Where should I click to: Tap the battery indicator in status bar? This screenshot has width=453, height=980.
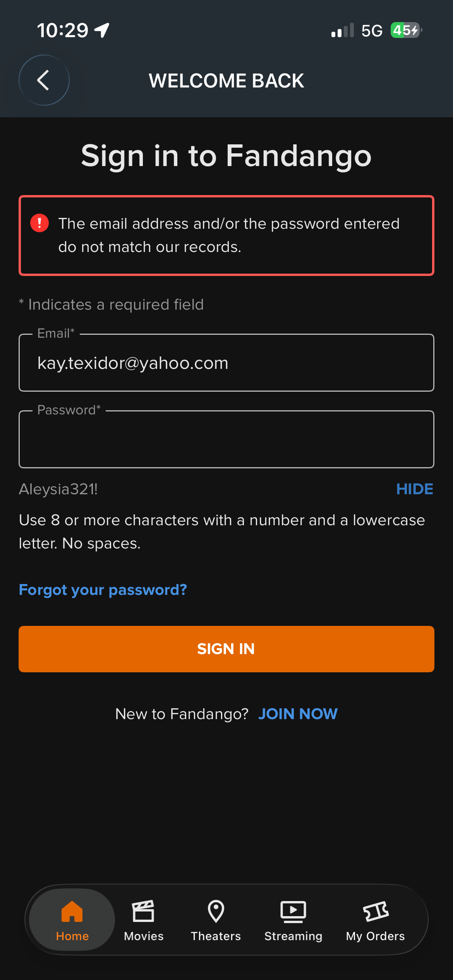coord(406,30)
